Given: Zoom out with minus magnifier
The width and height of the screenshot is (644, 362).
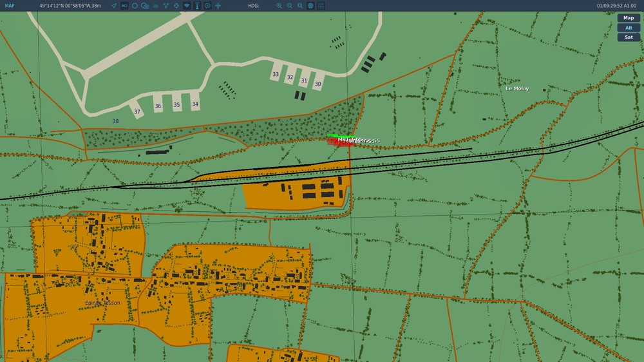Looking at the screenshot, I should pos(290,6).
